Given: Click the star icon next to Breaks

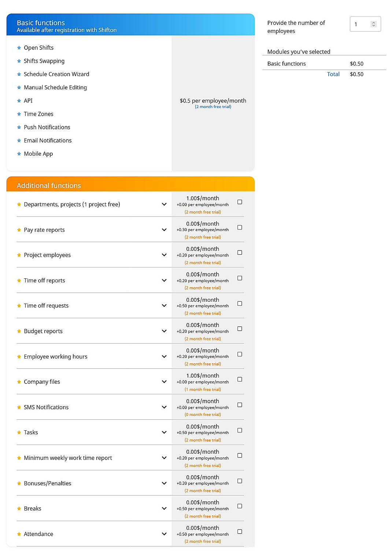Looking at the screenshot, I should [x=19, y=508].
